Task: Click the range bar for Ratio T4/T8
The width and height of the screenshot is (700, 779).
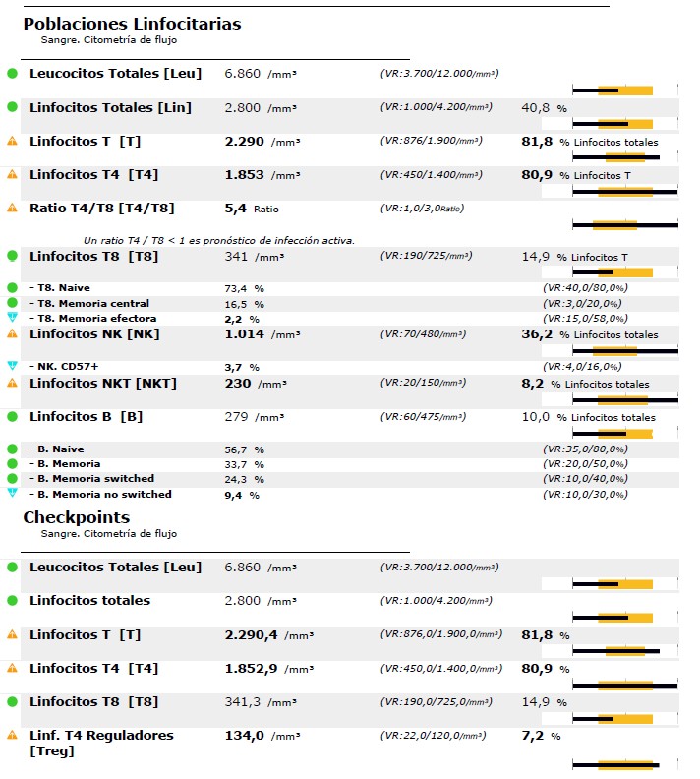Action: 624,225
